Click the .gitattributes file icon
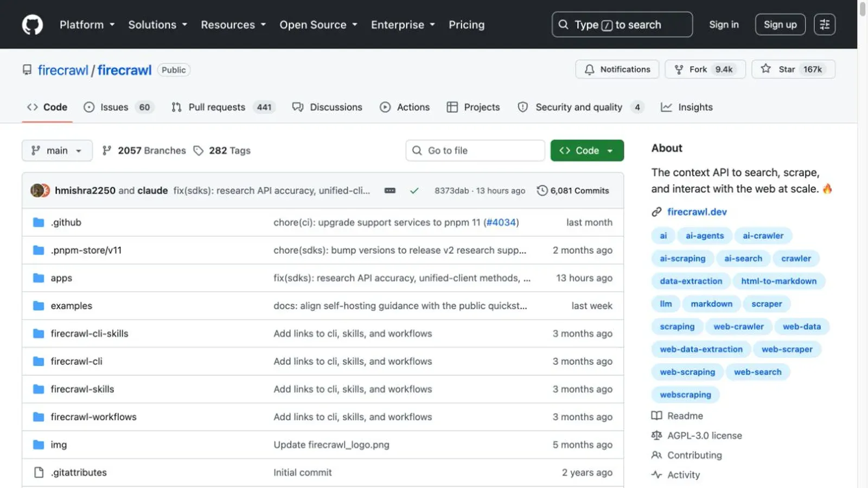Image resolution: width=868 pixels, height=488 pixels. [39, 472]
